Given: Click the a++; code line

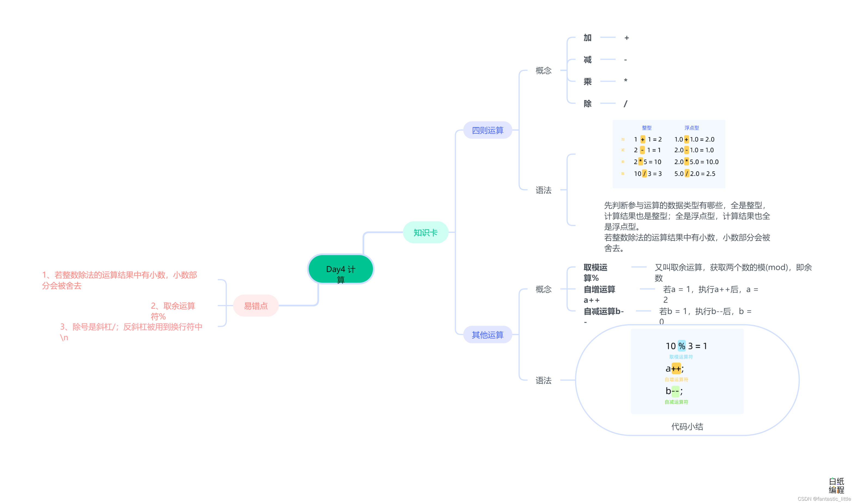Looking at the screenshot, I should click(675, 369).
